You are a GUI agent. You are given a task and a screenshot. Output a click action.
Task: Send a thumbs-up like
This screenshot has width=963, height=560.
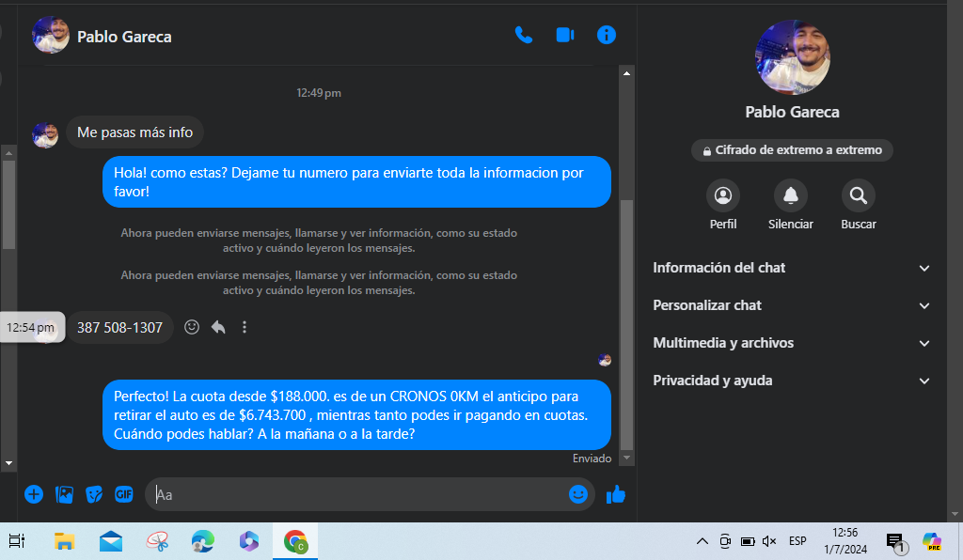coord(616,494)
